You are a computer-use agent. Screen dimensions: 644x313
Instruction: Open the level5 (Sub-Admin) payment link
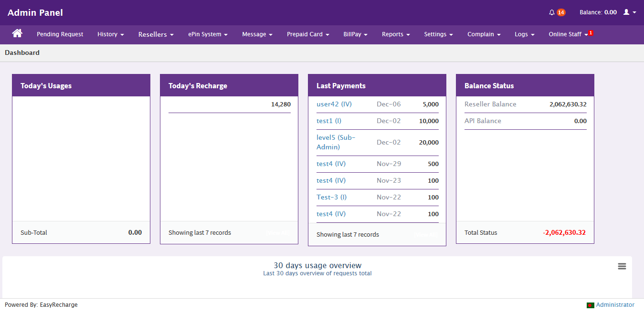pos(336,142)
